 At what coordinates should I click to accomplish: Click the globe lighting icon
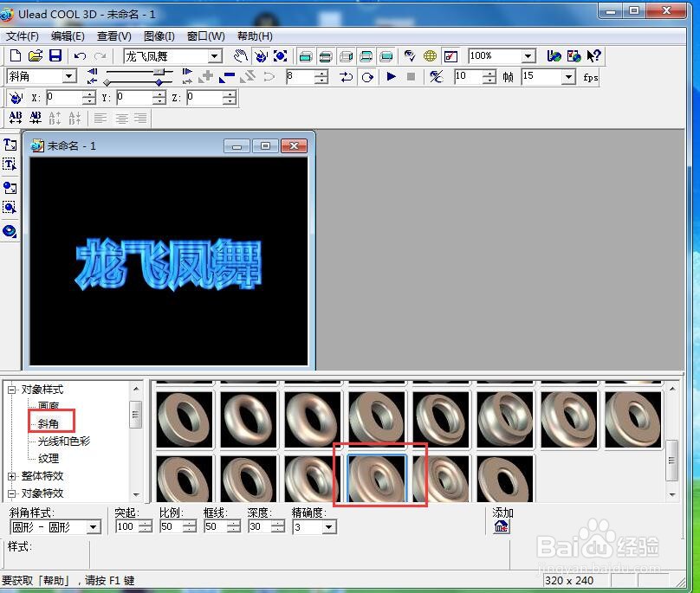pyautogui.click(x=430, y=56)
